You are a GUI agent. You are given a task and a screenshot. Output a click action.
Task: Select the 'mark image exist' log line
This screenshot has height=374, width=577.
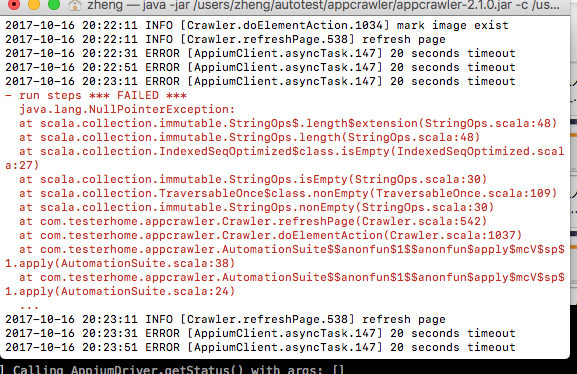point(257,25)
